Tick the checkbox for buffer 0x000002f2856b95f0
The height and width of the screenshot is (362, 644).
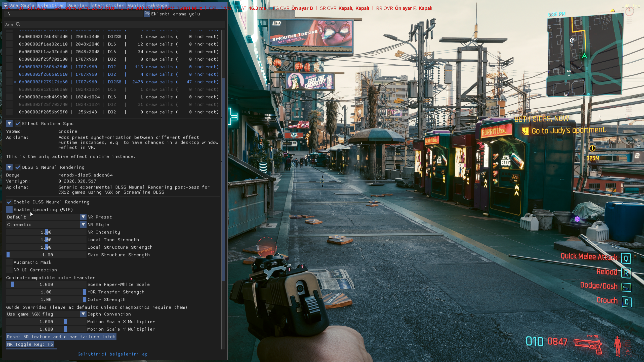click(9, 112)
